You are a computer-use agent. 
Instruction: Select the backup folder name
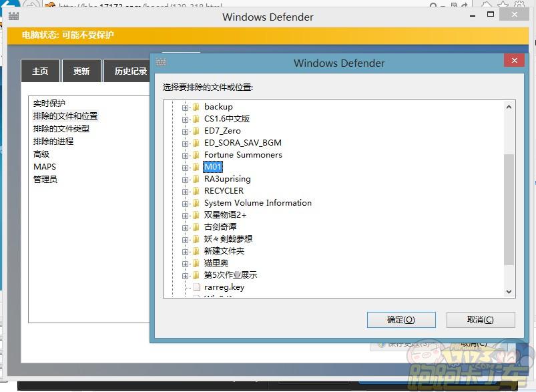218,107
